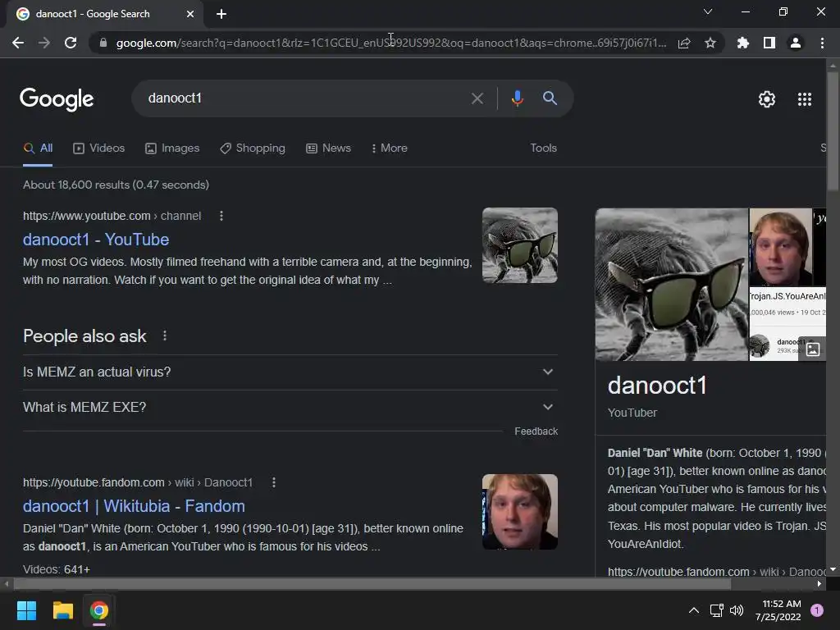Click the scroll-right arrow on horizontal scrollbar
This screenshot has width=840, height=630.
819,584
